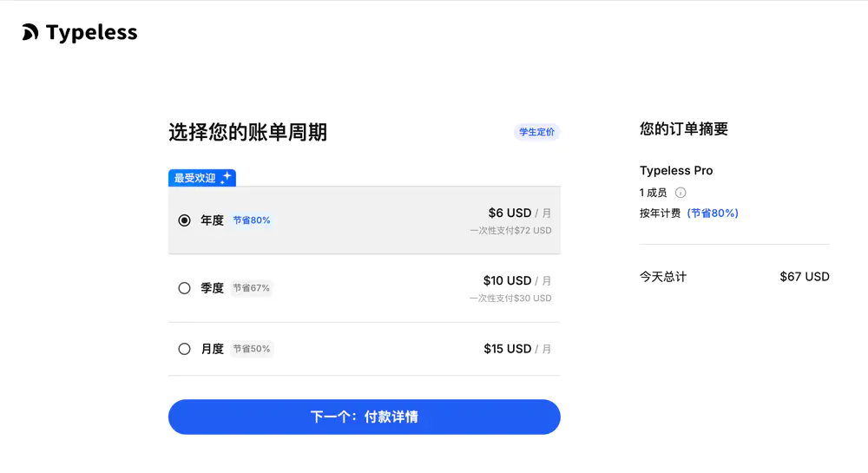868x473 pixels.
Task: Click the sparkle icon in 最受欢迎 badge
Action: pos(226,178)
